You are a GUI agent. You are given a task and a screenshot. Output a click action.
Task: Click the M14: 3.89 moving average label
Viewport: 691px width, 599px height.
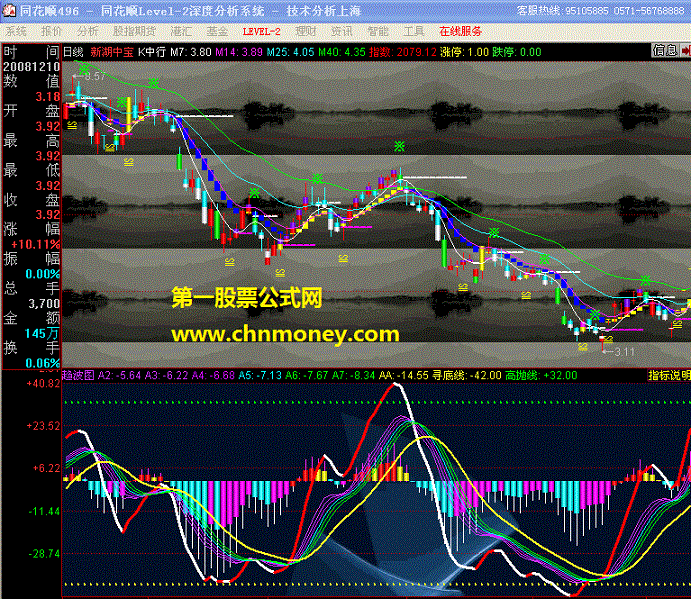239,52
